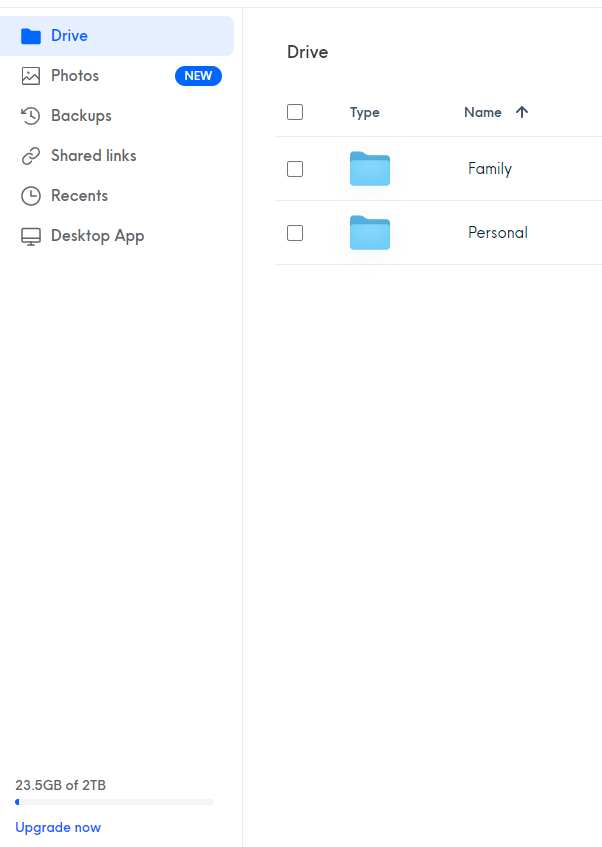Open the Personal folder by its name

[497, 232]
